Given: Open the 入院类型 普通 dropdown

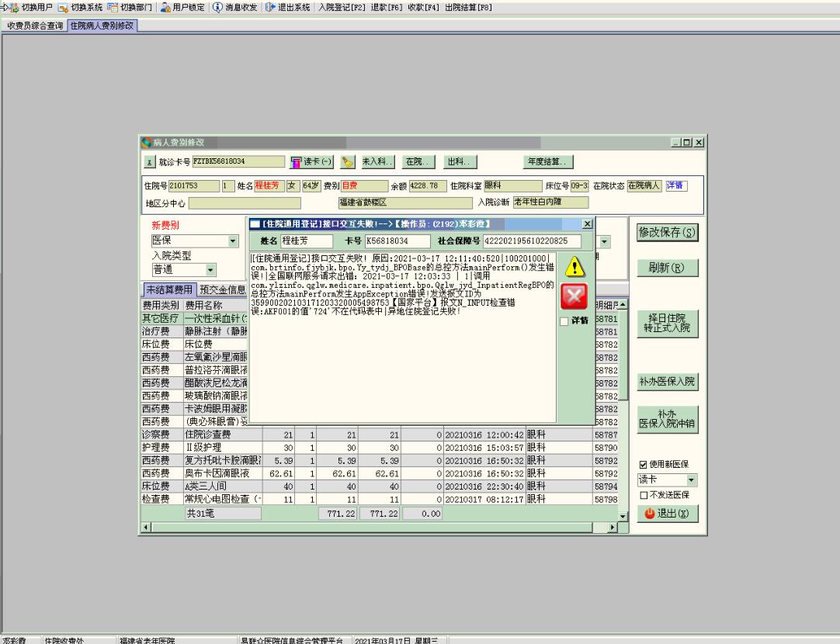Looking at the screenshot, I should (x=210, y=270).
